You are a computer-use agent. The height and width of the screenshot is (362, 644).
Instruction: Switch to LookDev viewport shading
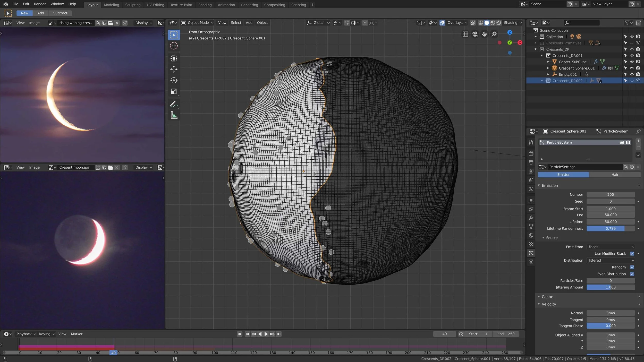coord(493,23)
